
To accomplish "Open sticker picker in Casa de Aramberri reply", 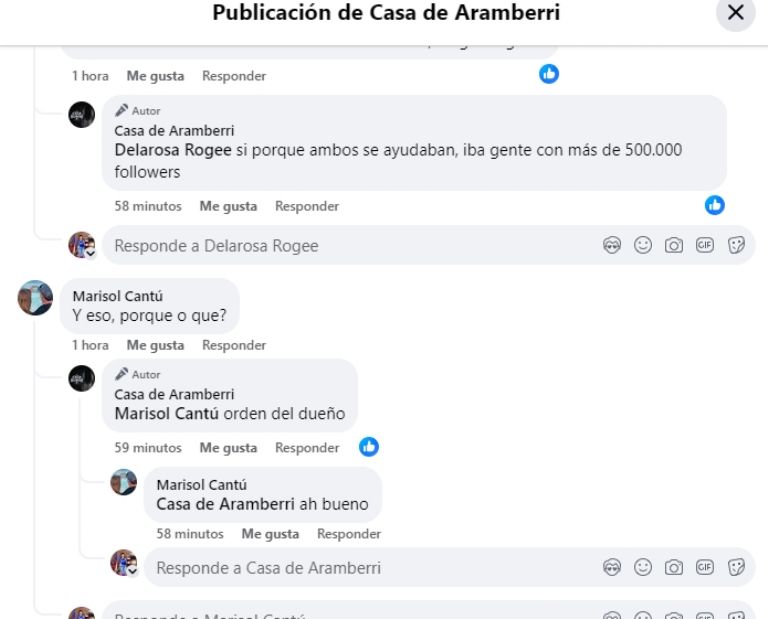I will tap(736, 567).
